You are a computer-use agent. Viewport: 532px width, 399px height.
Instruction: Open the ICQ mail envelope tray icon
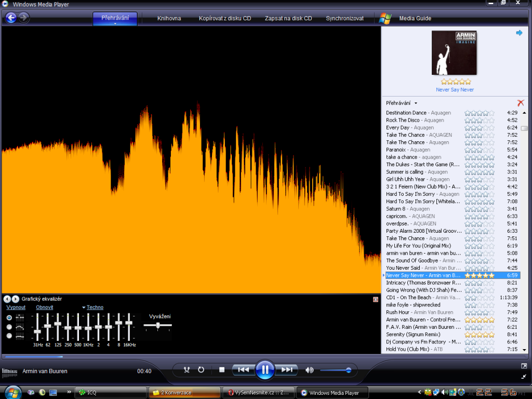coord(428,392)
